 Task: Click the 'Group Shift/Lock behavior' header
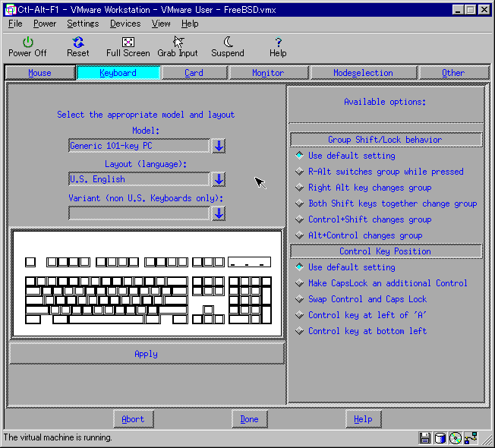386,140
